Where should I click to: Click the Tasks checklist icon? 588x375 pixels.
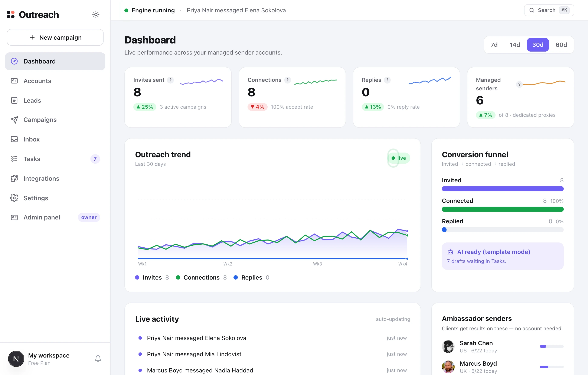click(x=14, y=159)
